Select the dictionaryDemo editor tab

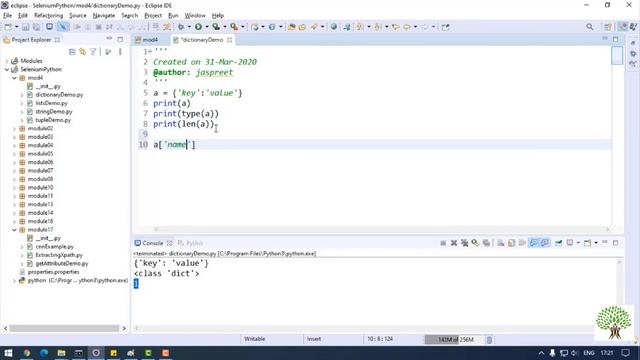click(202, 40)
